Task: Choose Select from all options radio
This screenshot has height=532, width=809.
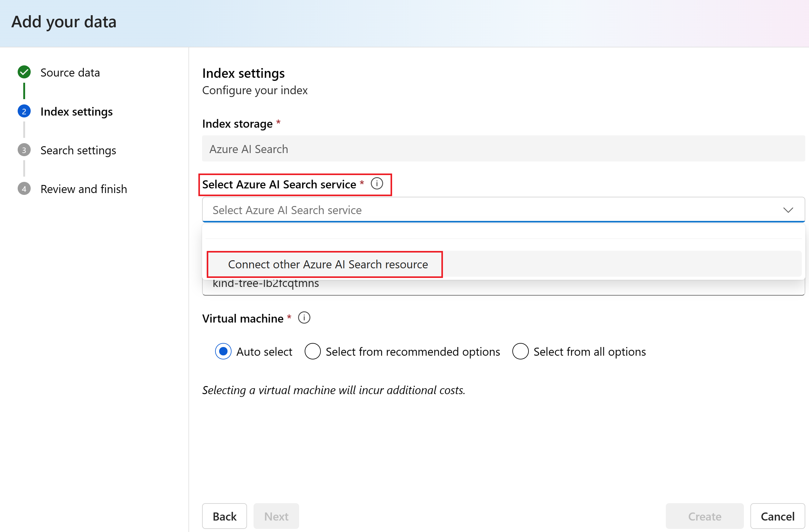Action: (520, 351)
